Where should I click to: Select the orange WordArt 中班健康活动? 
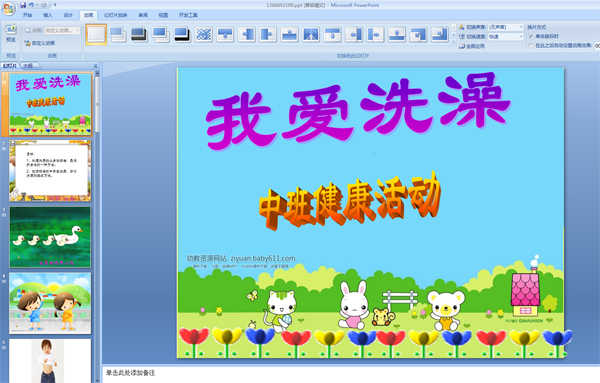click(350, 201)
